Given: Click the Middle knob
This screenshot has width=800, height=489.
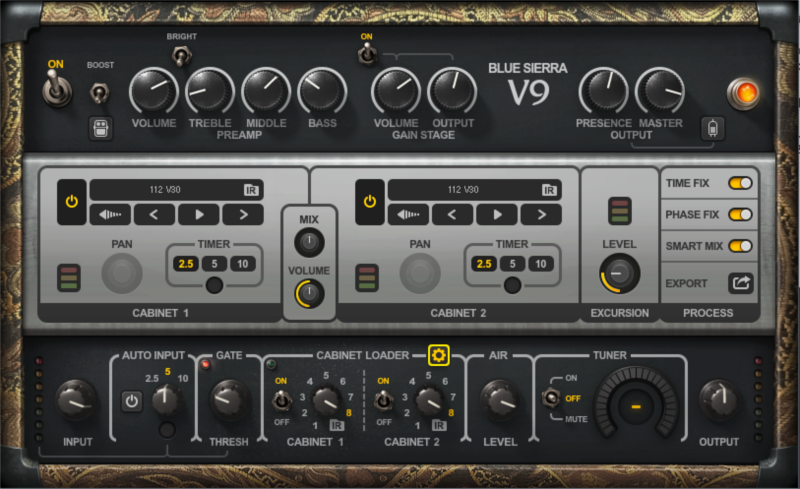Looking at the screenshot, I should (x=266, y=92).
